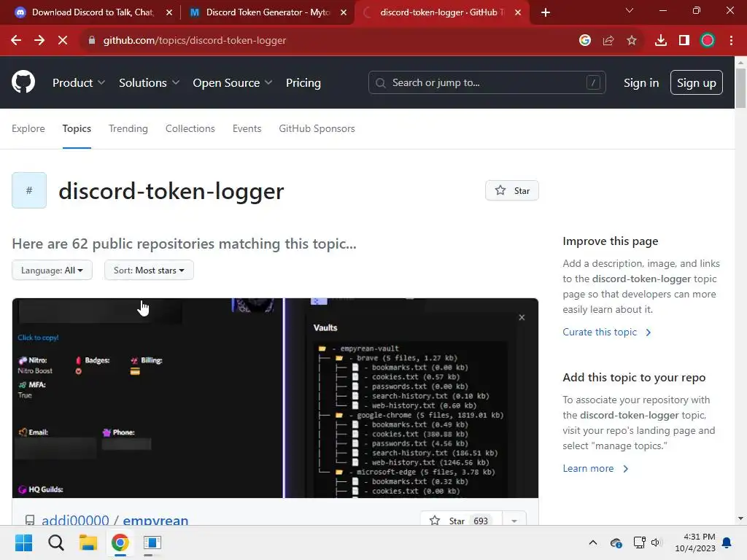Open the Trending tab
747x560 pixels.
[128, 128]
